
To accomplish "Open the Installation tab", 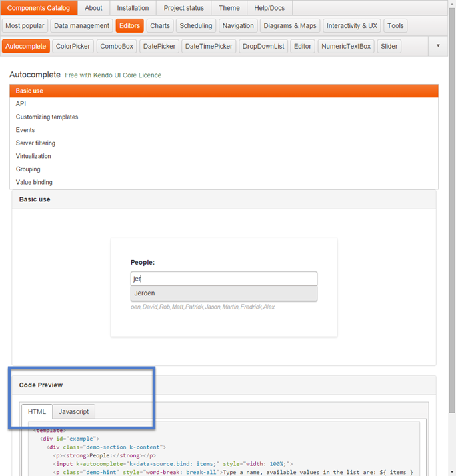I will pyautogui.click(x=133, y=8).
